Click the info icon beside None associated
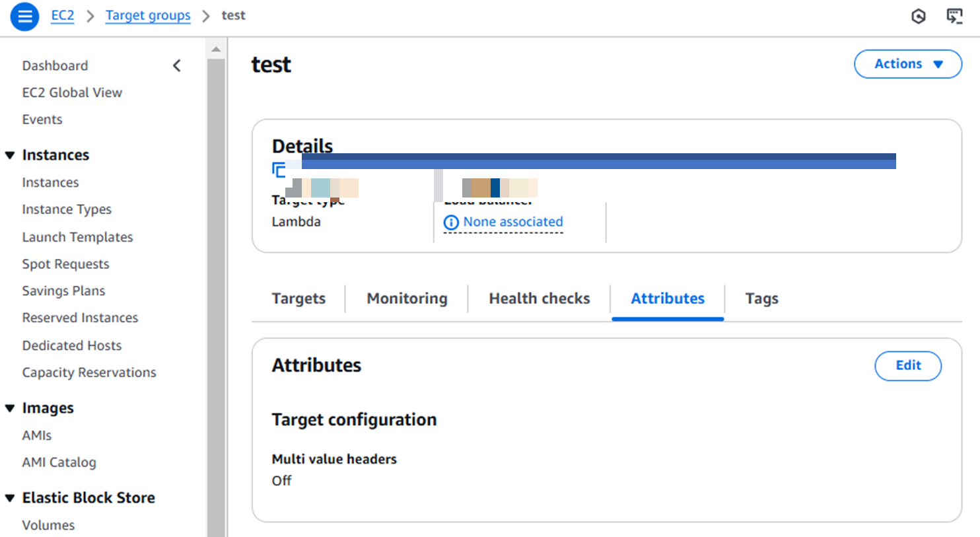 [451, 223]
